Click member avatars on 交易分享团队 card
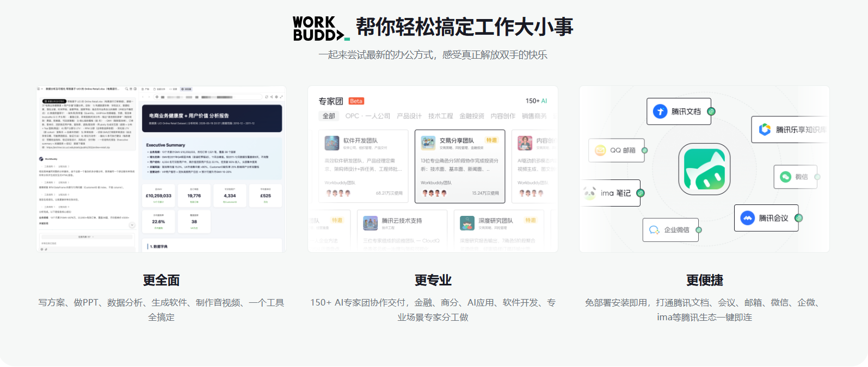Image resolution: width=868 pixels, height=367 pixels. 434,193
